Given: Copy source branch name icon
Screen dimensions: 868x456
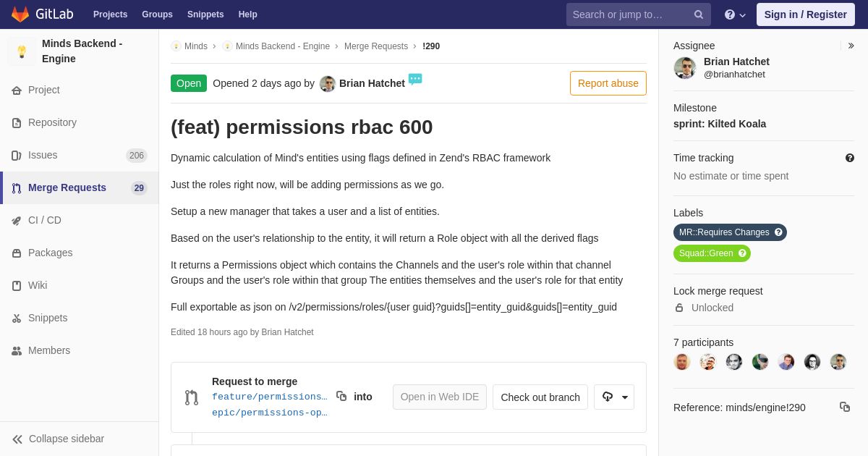Looking at the screenshot, I should click(341, 396).
